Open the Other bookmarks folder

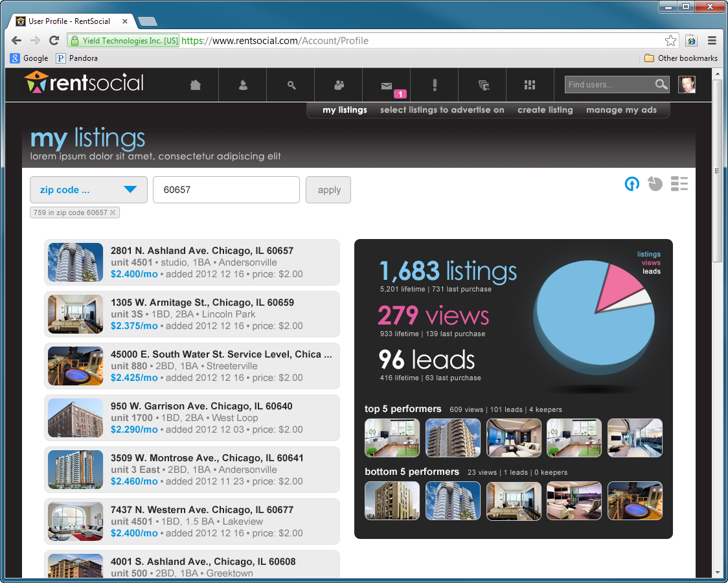click(x=681, y=58)
